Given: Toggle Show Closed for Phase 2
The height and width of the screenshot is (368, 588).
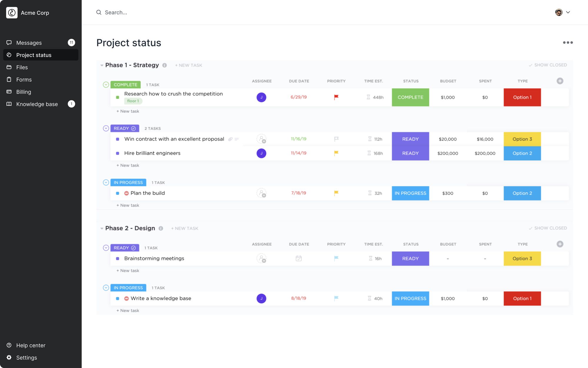Looking at the screenshot, I should (x=548, y=228).
